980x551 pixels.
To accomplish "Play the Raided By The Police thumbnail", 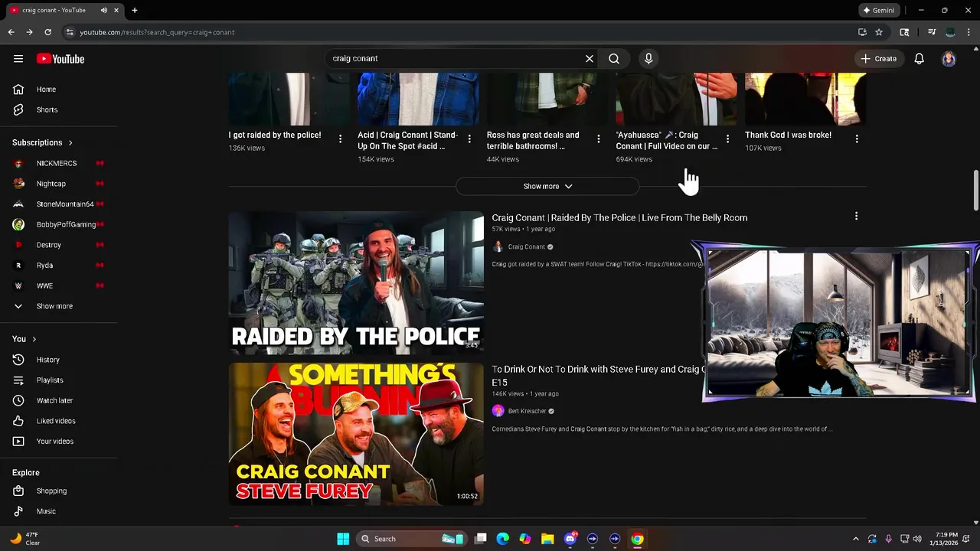I will pos(356,282).
